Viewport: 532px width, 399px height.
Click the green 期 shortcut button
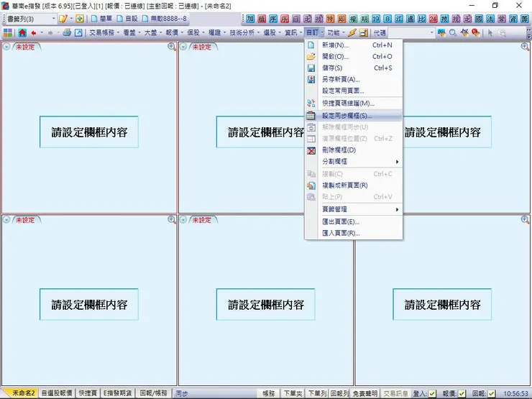click(x=364, y=19)
